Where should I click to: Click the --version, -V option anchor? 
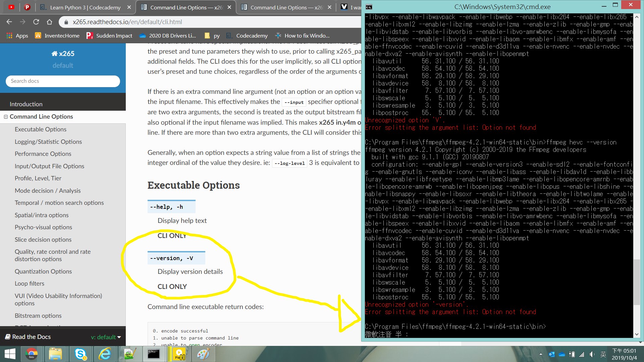(176, 258)
